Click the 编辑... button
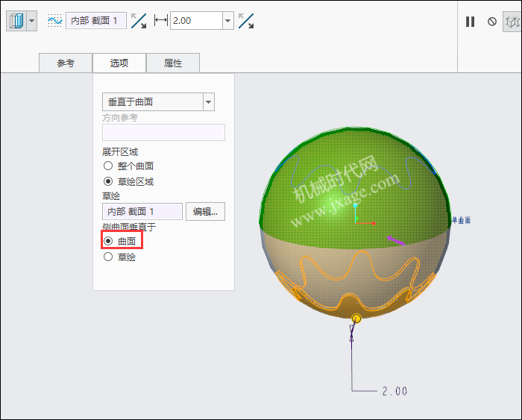 [205, 212]
